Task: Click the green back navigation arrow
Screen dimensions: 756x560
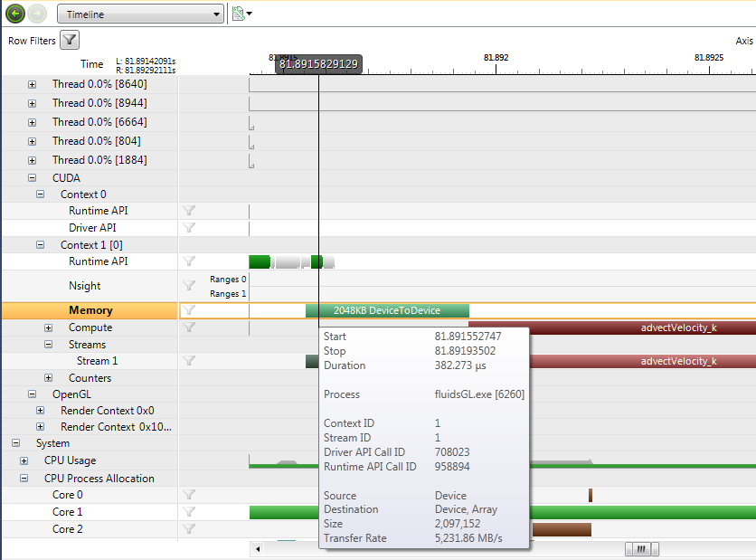Action: [14, 14]
